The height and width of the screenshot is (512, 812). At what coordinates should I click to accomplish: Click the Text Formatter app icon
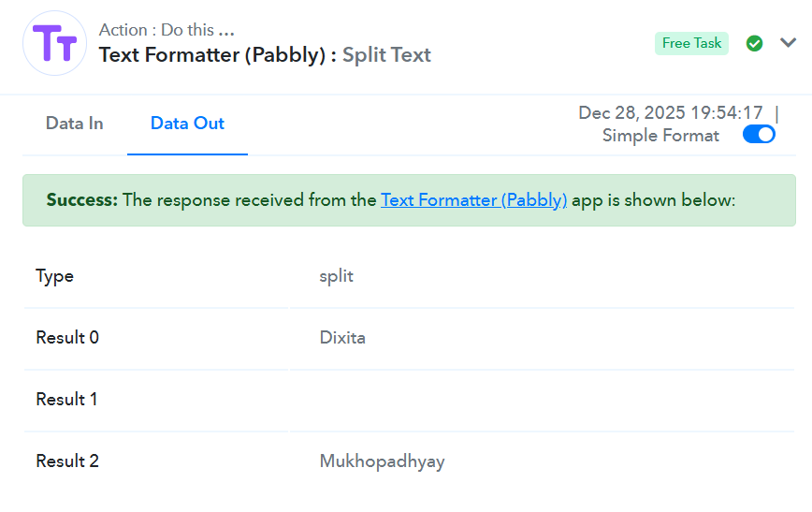[x=54, y=43]
